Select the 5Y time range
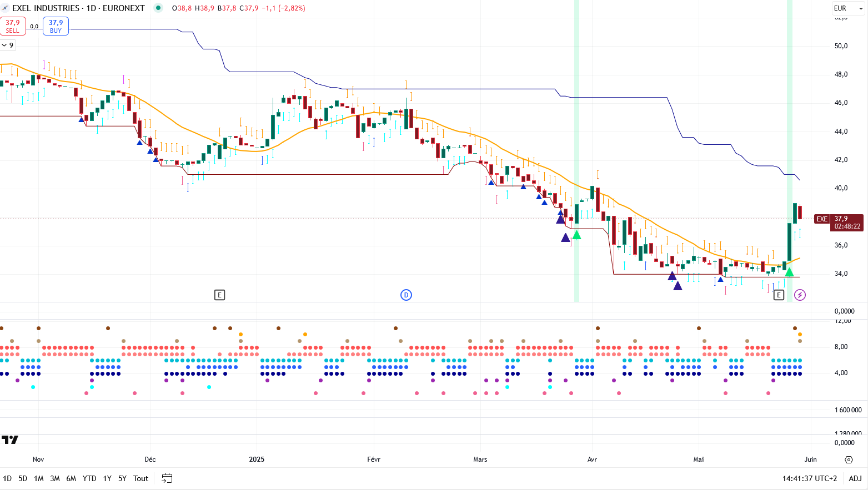 click(122, 478)
